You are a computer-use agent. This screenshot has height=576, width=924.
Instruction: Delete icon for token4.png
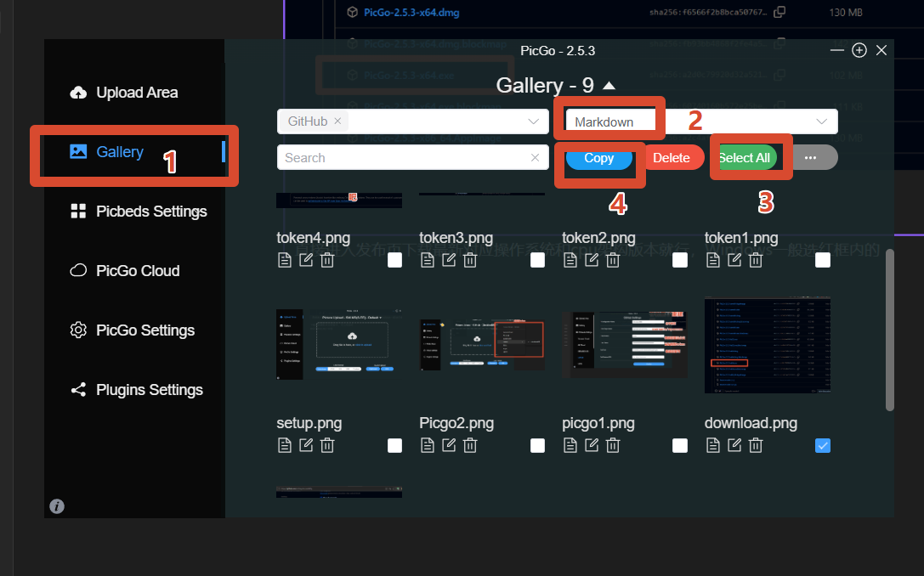click(x=327, y=260)
